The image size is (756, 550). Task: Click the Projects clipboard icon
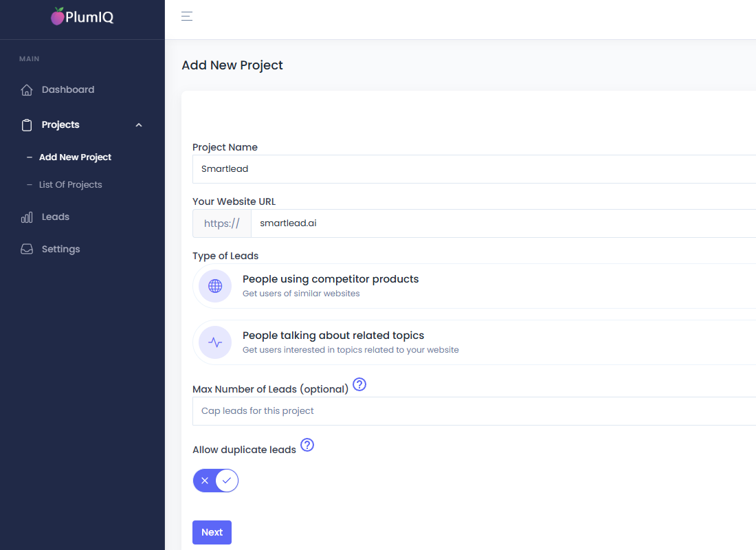click(x=27, y=125)
